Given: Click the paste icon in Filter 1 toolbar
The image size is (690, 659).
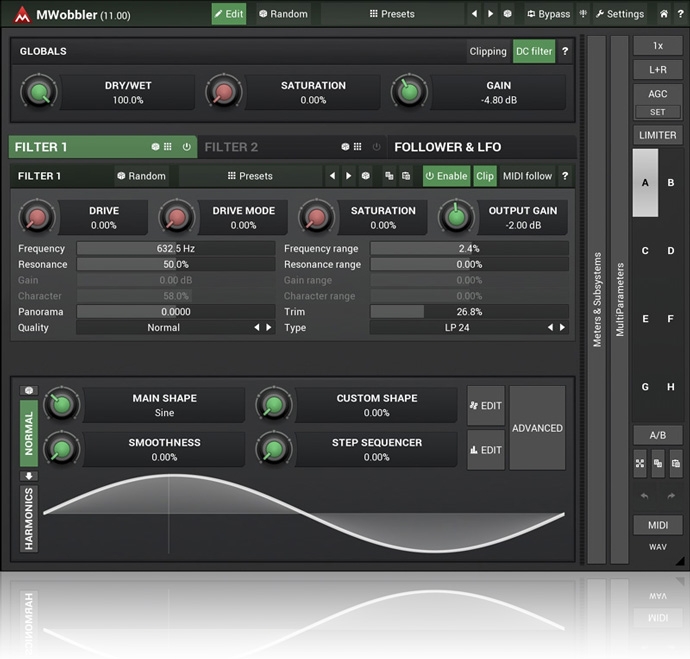Looking at the screenshot, I should 405,176.
